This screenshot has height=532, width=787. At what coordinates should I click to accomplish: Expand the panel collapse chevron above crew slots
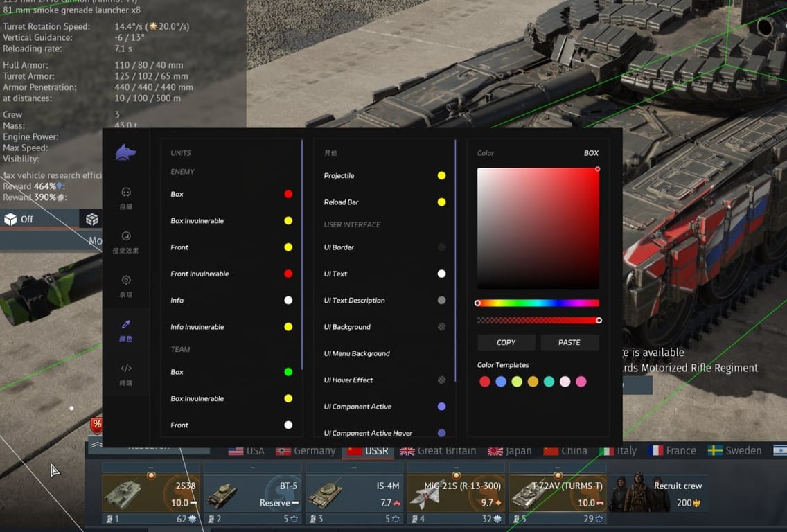click(x=96, y=444)
